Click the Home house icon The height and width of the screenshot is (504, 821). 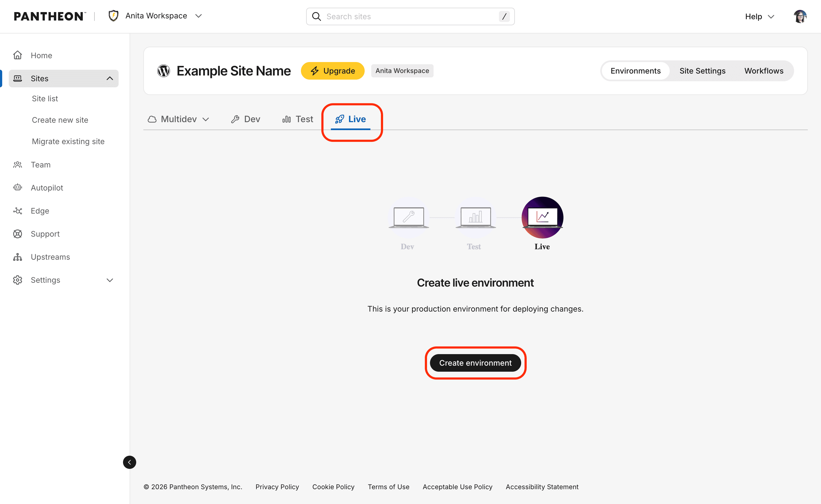click(x=18, y=55)
